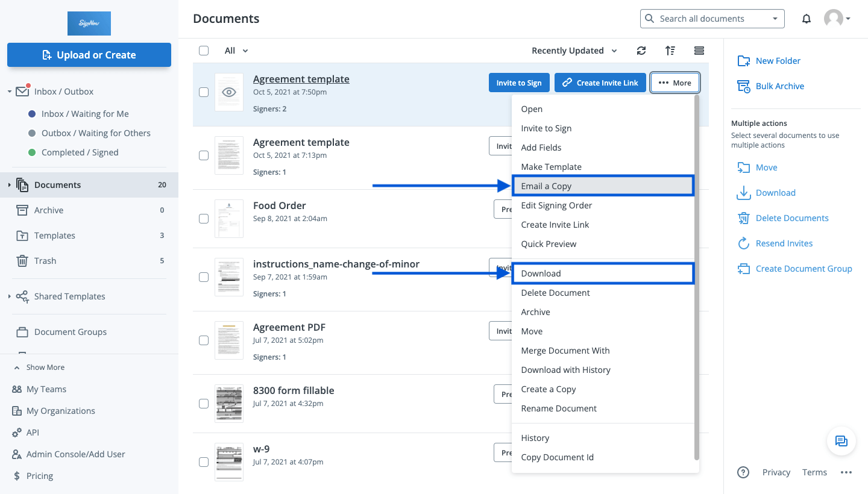
Task: Choose Email a Copy from the menu
Action: click(x=547, y=186)
